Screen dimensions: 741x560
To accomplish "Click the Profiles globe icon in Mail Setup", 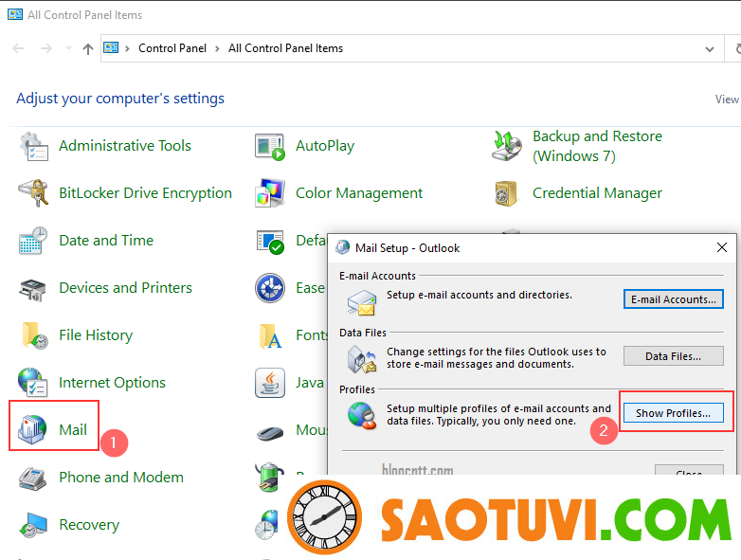I will tap(362, 416).
